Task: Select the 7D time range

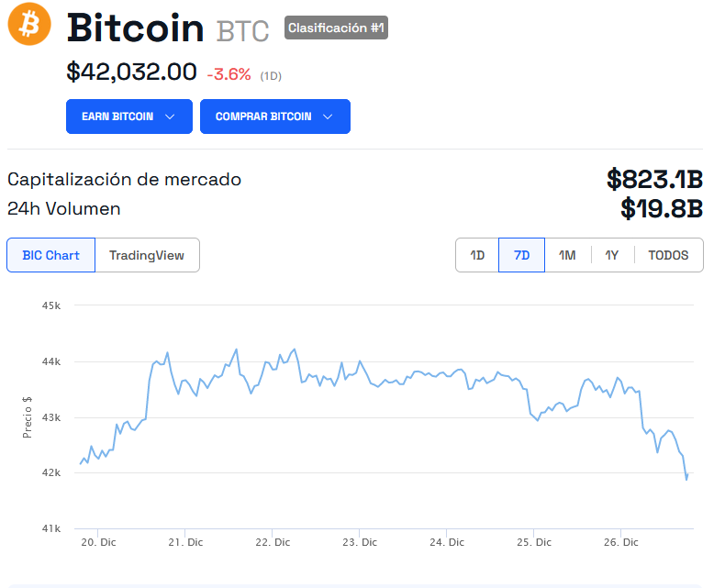Action: [521, 255]
